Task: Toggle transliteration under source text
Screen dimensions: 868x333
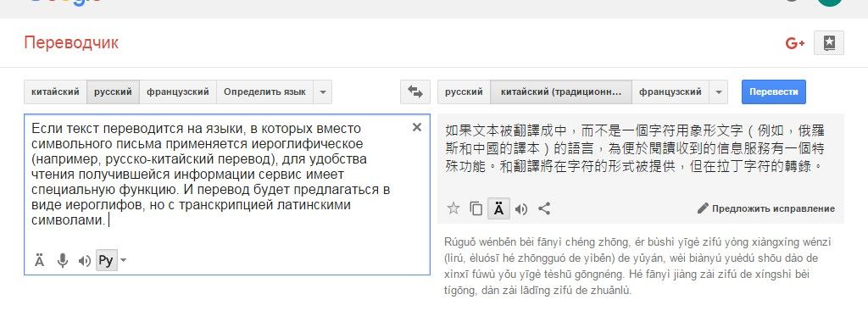Action: coord(39,260)
